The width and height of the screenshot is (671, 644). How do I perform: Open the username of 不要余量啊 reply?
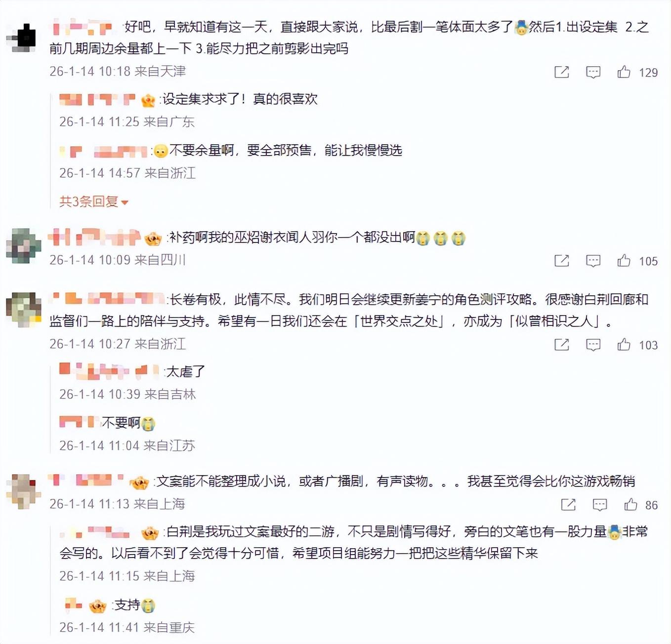point(103,151)
